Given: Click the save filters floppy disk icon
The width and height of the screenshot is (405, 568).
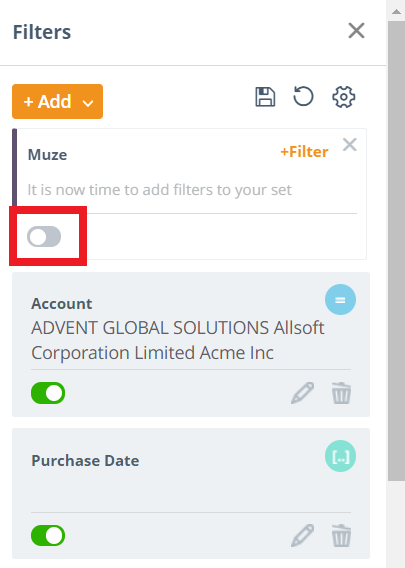Looking at the screenshot, I should tap(265, 97).
